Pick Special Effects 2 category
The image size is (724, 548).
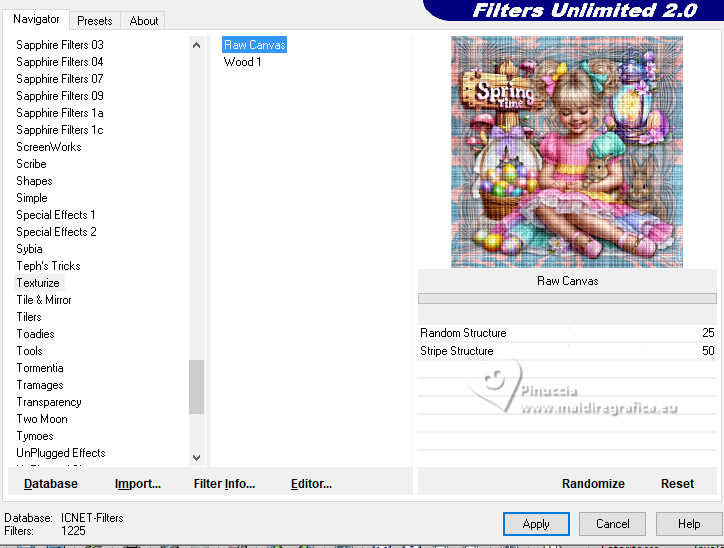pos(56,232)
